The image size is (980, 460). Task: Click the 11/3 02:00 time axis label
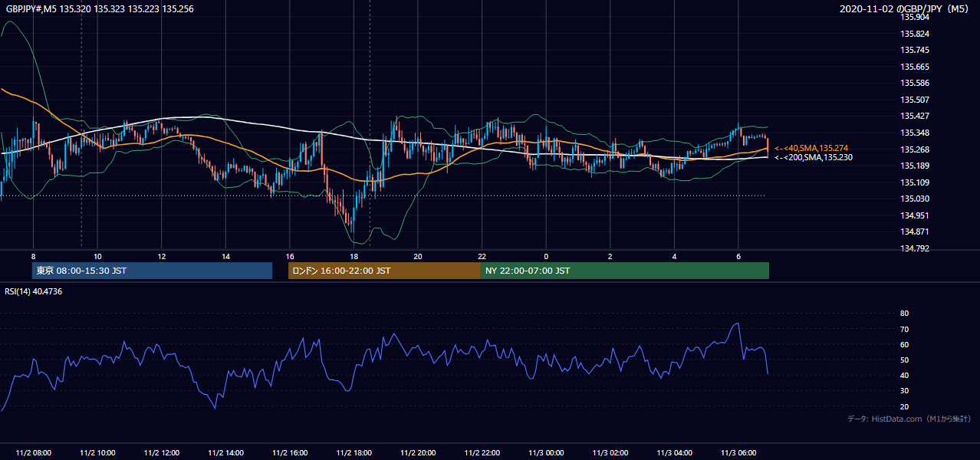click(x=610, y=453)
